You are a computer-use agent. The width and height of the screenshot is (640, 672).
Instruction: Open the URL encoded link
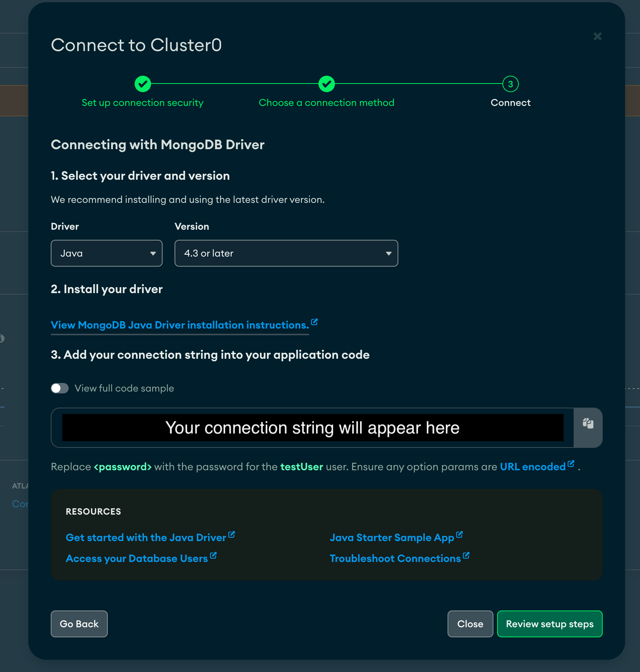(x=533, y=467)
